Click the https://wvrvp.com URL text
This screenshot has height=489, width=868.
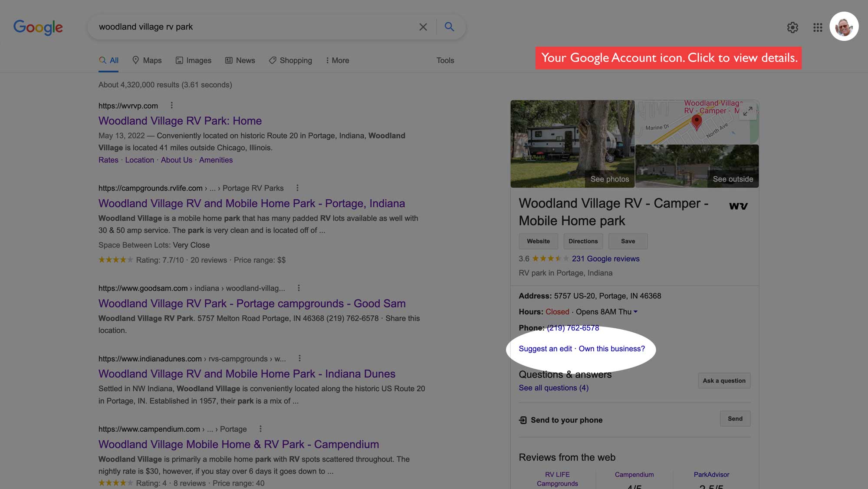pyautogui.click(x=128, y=106)
